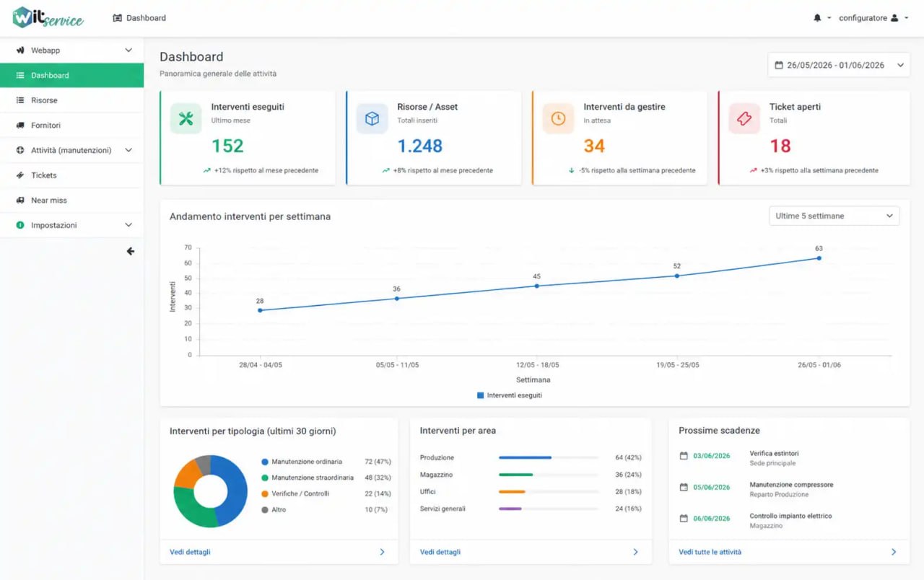Select Dashboard in the sidebar
This screenshot has width=924, height=580.
point(72,75)
